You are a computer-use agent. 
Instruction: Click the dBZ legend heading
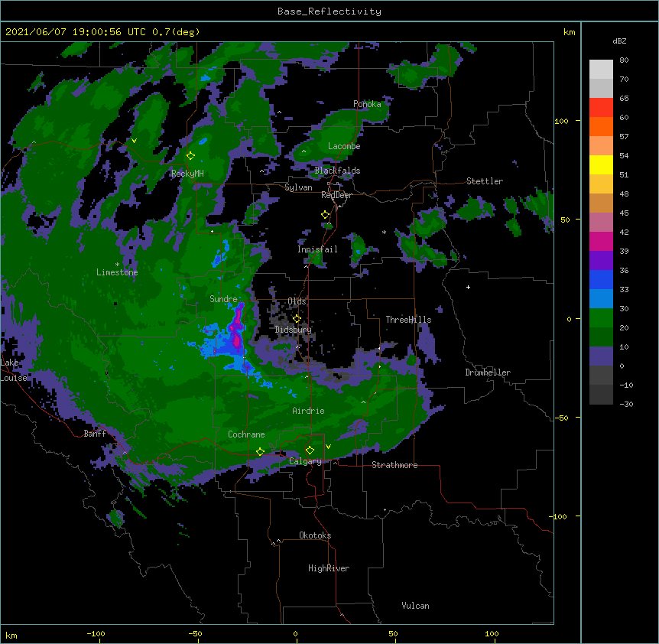click(619, 41)
